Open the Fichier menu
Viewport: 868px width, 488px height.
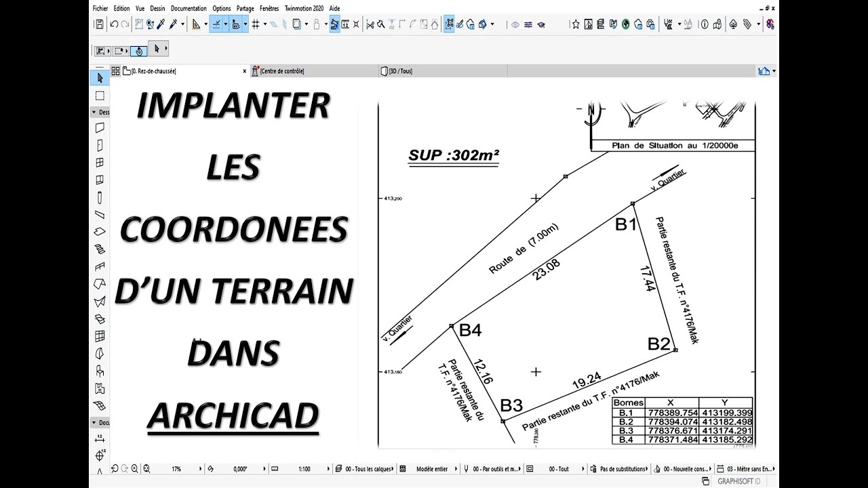pyautogui.click(x=100, y=8)
